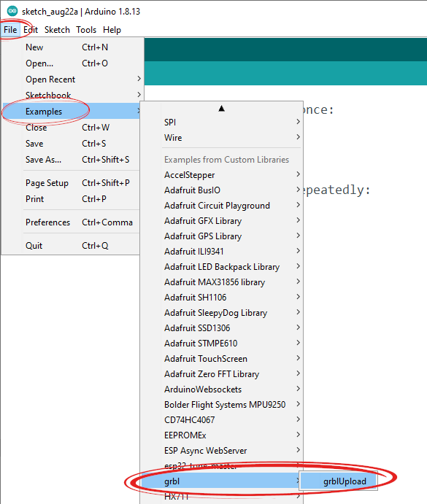Open CD74HC4067 examples

click(221, 420)
